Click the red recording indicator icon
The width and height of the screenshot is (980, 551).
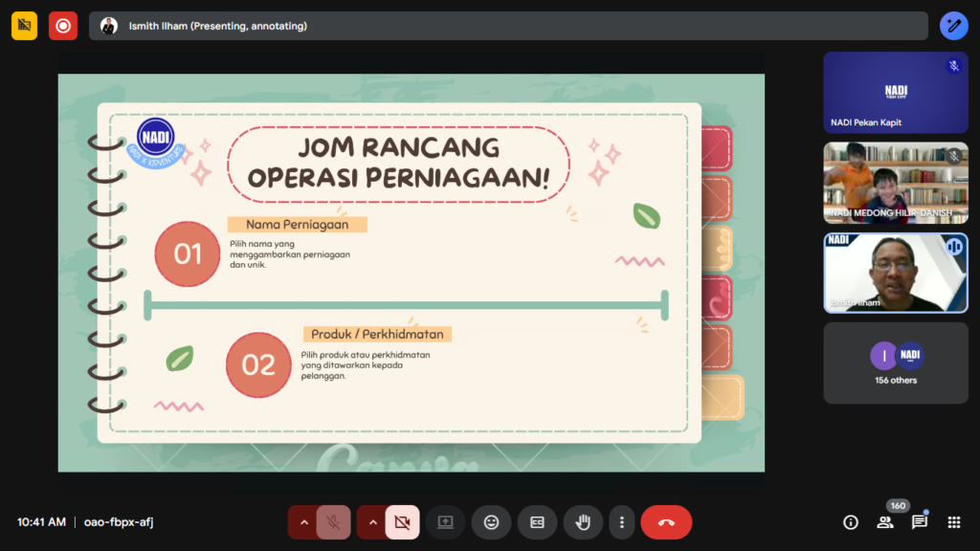[63, 26]
